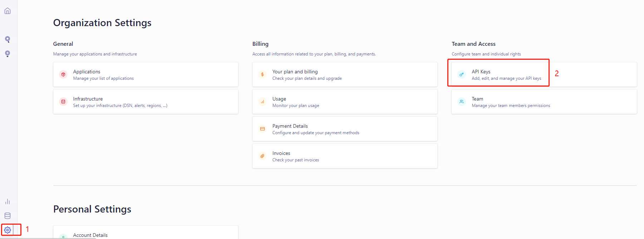Screen dimensions: 644x239
Task: Open the Usage card to monitor plan usage
Action: [345, 102]
